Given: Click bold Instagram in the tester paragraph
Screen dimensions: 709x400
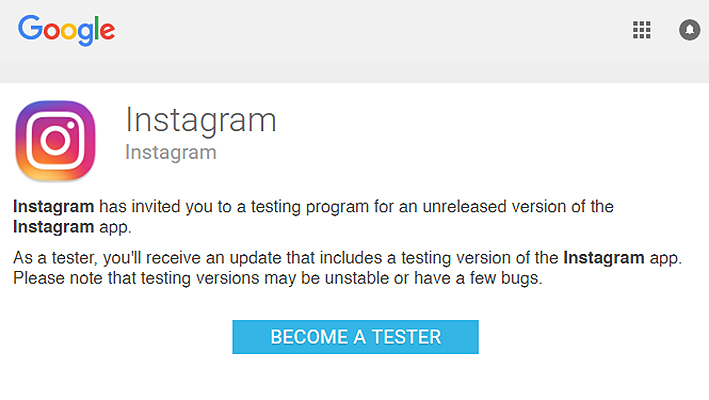Looking at the screenshot, I should (x=604, y=258).
